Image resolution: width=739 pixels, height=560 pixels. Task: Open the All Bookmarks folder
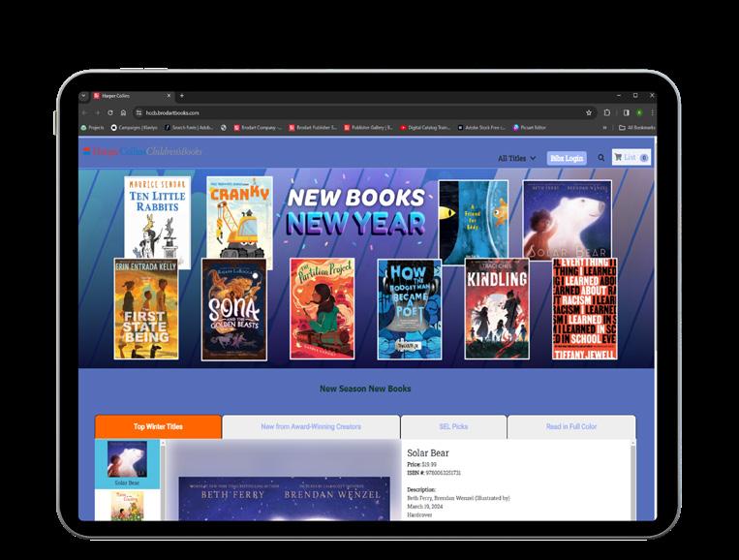click(636, 128)
